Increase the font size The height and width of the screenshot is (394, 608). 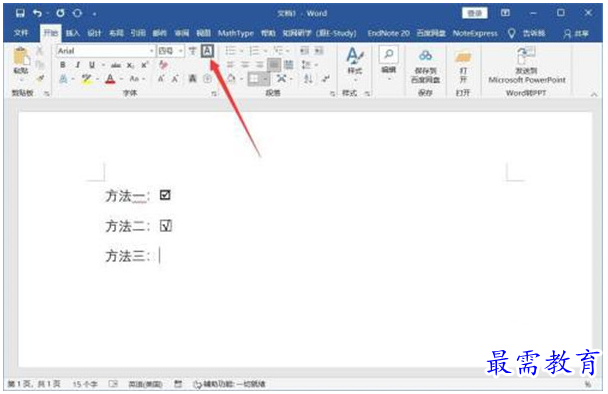pyautogui.click(x=161, y=79)
